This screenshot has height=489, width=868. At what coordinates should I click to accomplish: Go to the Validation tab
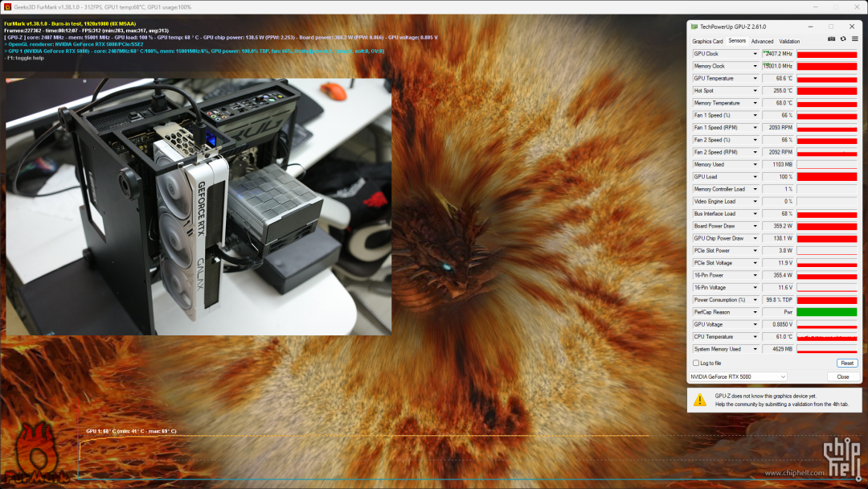789,42
